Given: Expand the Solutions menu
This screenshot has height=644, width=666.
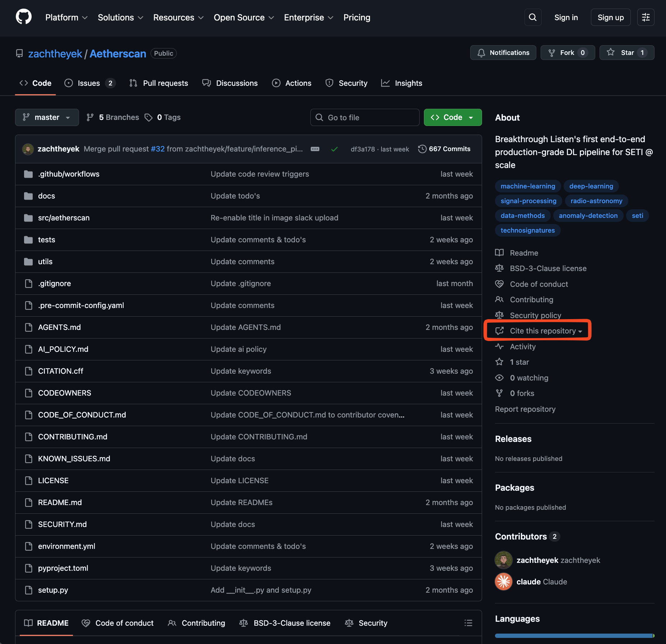Looking at the screenshot, I should 120,17.
